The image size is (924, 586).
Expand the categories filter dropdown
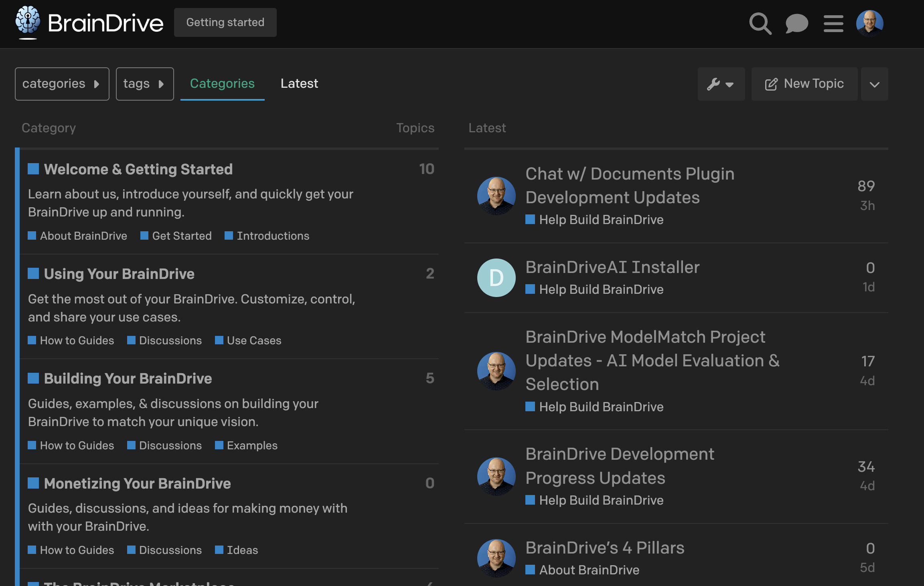62,84
